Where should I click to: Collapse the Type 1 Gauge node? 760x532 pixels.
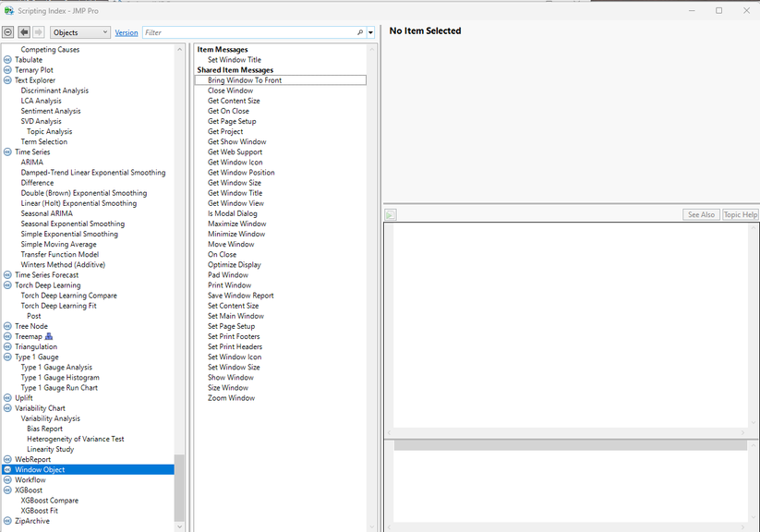(7, 357)
